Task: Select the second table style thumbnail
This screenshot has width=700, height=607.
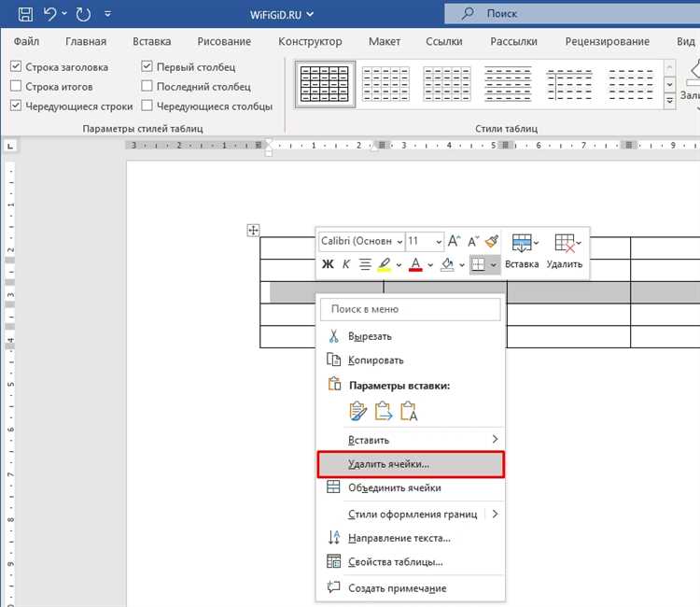Action: coord(385,84)
